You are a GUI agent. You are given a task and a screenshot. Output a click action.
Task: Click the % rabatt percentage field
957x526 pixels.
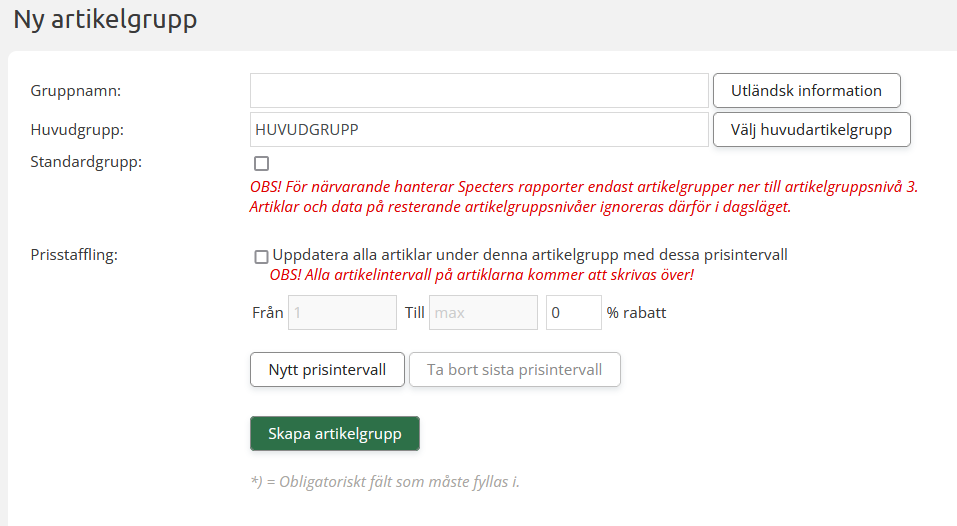pyautogui.click(x=573, y=313)
